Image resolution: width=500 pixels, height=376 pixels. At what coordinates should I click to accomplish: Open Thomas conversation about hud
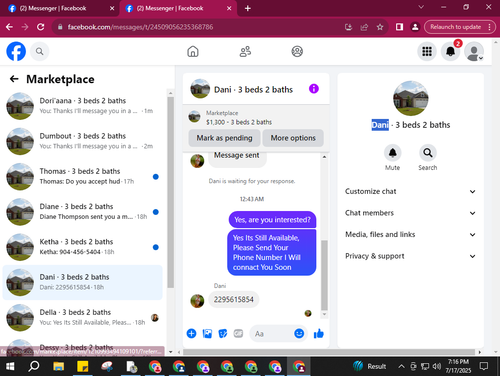[x=83, y=176]
